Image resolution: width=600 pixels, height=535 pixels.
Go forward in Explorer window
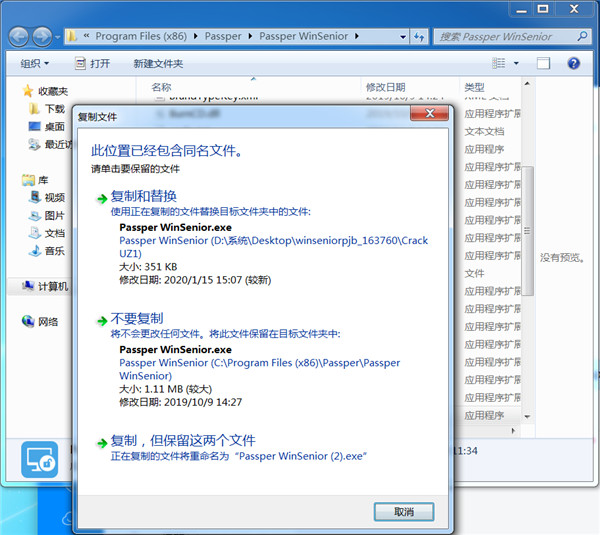(42, 37)
